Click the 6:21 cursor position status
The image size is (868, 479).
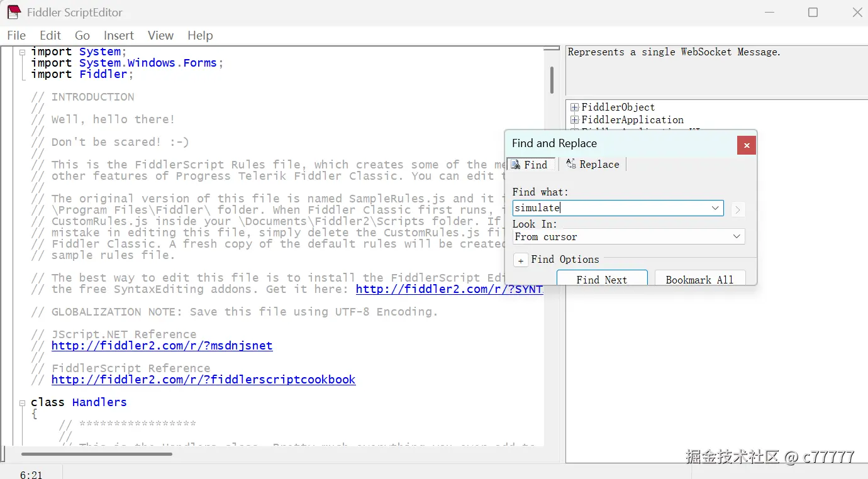pos(31,475)
